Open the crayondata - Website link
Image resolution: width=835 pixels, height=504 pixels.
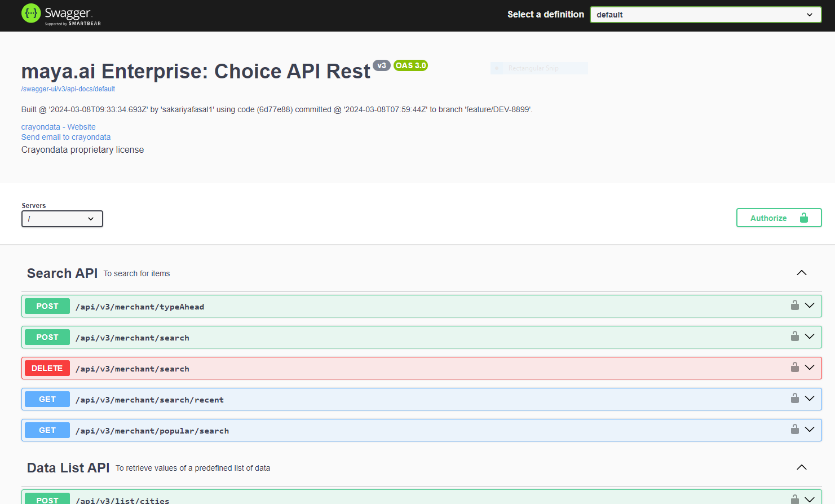(x=58, y=127)
